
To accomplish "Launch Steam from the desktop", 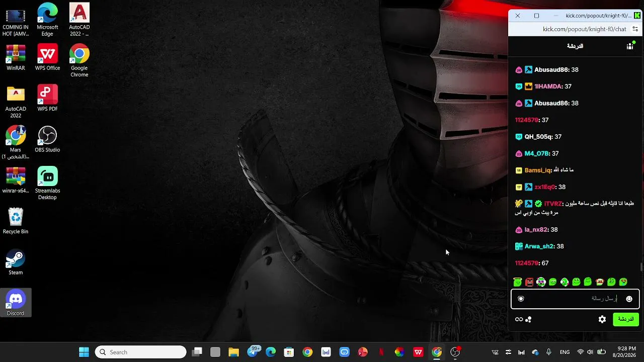I will 16,262.
